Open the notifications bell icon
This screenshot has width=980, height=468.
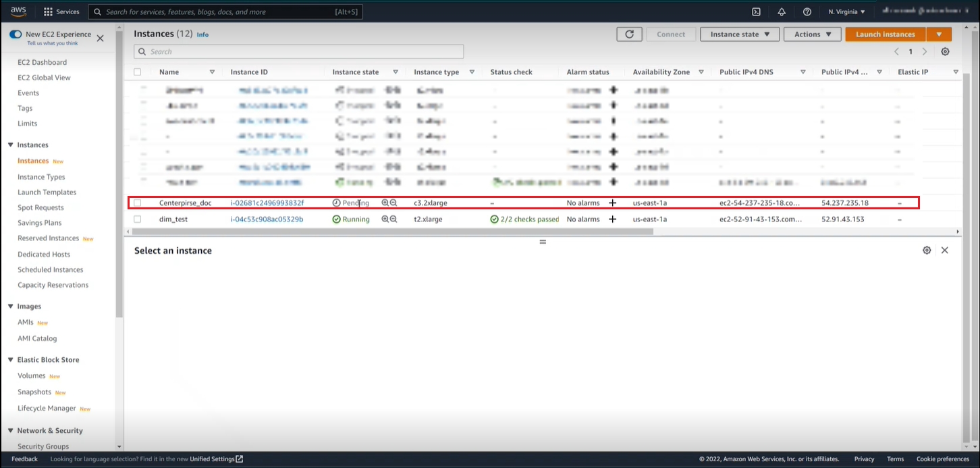[x=782, y=11]
